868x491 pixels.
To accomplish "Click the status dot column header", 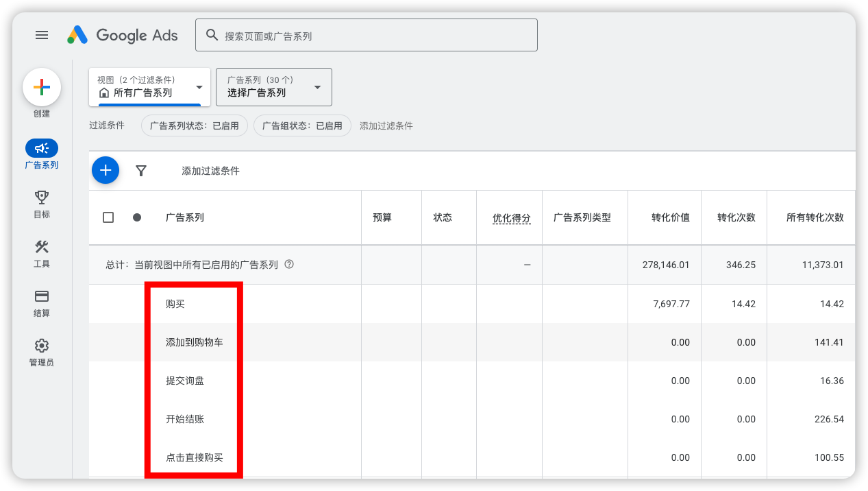I will (x=137, y=217).
